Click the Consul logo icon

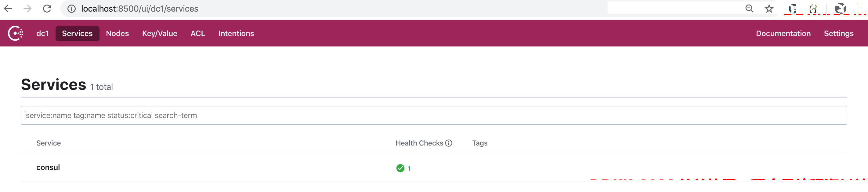16,33
